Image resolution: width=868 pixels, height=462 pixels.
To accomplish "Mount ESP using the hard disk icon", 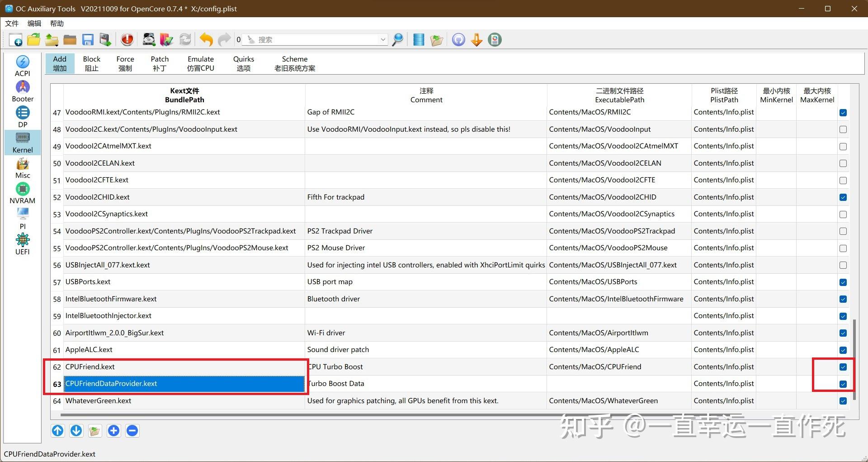I will [x=149, y=40].
